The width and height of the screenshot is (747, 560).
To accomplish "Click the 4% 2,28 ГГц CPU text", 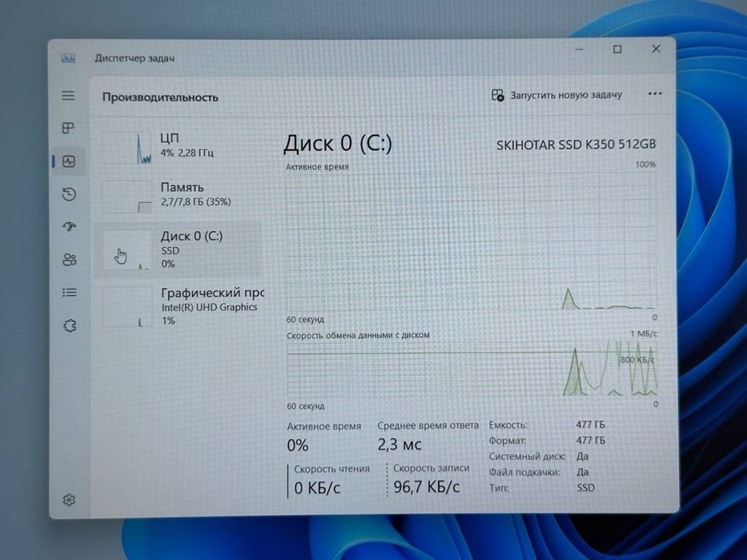I will click(187, 153).
